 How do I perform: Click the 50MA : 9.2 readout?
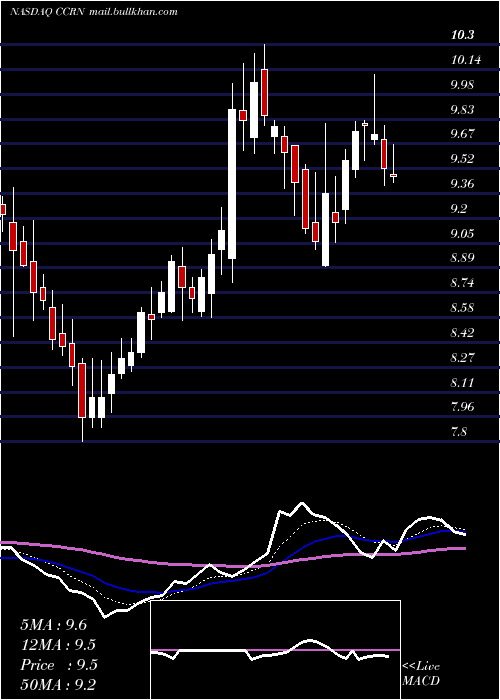[x=58, y=685]
